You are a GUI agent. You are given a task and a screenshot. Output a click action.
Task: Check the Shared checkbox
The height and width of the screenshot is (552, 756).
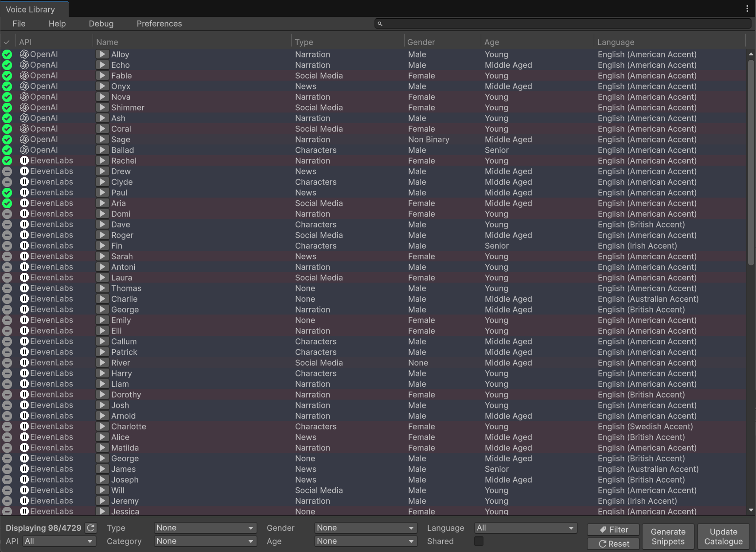479,541
